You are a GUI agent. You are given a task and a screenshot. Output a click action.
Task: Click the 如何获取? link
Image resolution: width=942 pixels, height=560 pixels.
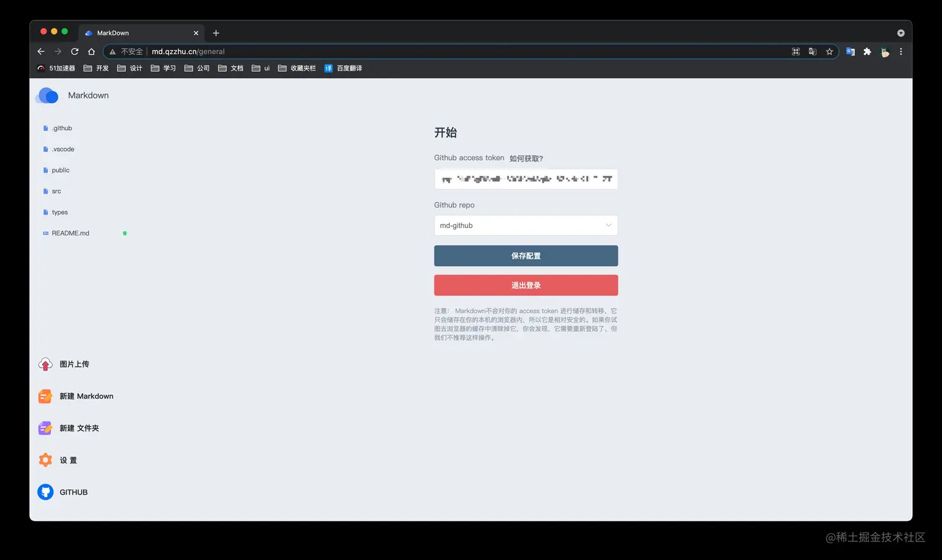point(526,159)
